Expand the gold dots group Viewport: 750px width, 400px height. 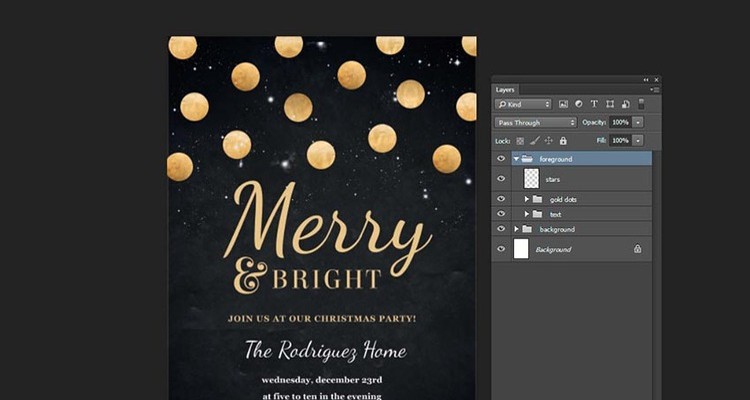pyautogui.click(x=527, y=199)
